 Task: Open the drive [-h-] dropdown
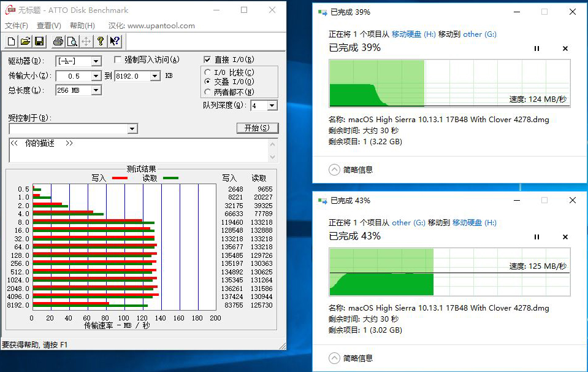(x=96, y=61)
